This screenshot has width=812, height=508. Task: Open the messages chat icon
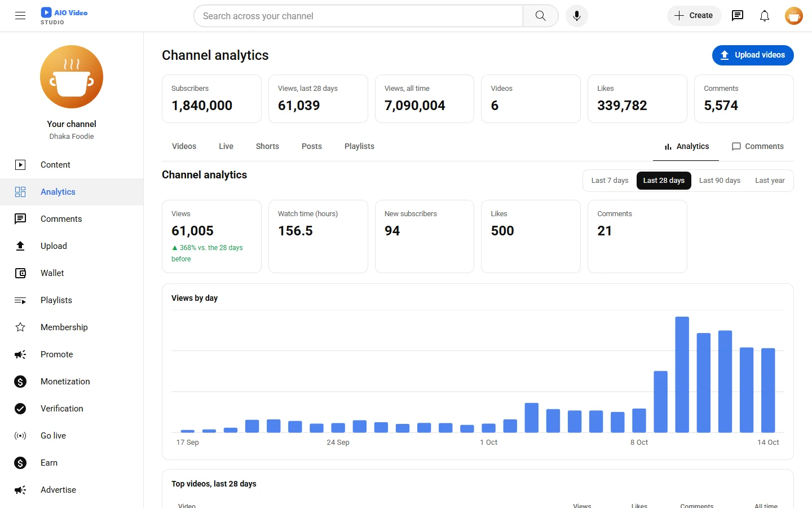tap(738, 16)
